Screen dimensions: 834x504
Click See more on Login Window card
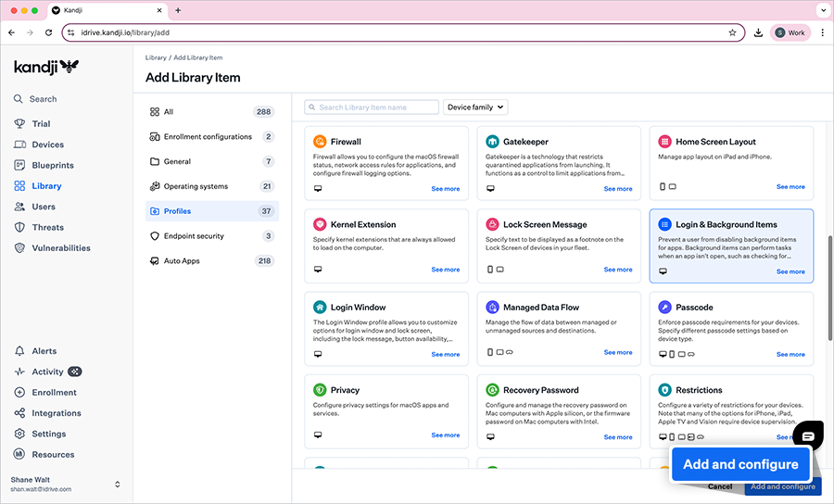pyautogui.click(x=445, y=354)
